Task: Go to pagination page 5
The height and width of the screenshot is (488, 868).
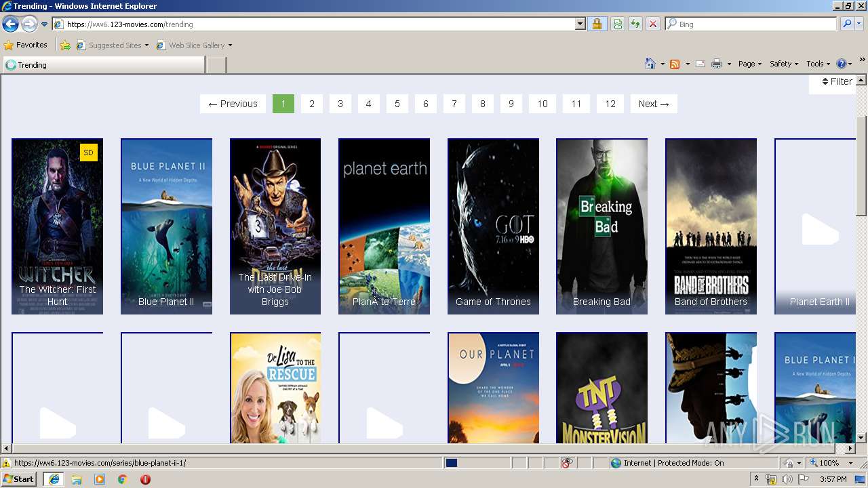Action: (x=397, y=104)
